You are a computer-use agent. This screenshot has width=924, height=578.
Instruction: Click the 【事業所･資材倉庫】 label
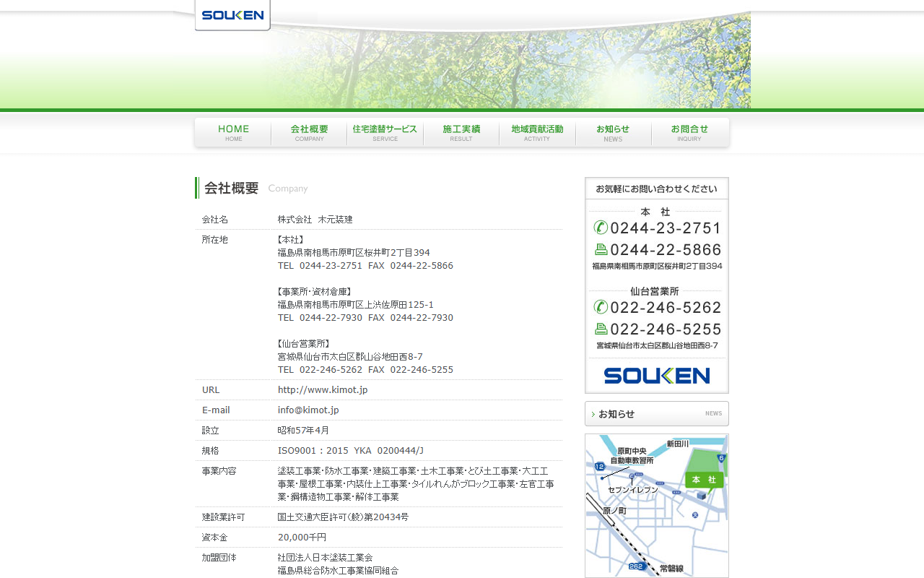click(x=314, y=292)
